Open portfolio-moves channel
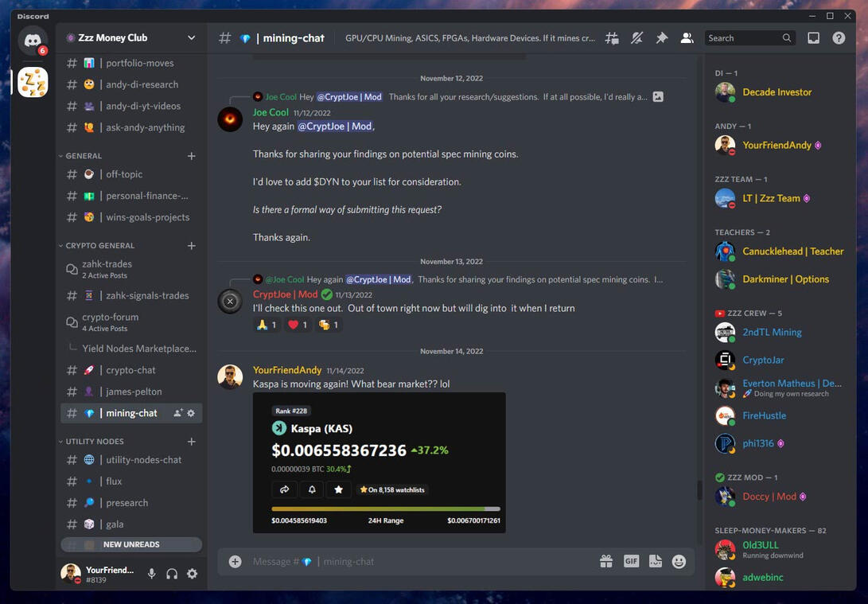Screen dimensions: 868x604 tap(131, 63)
